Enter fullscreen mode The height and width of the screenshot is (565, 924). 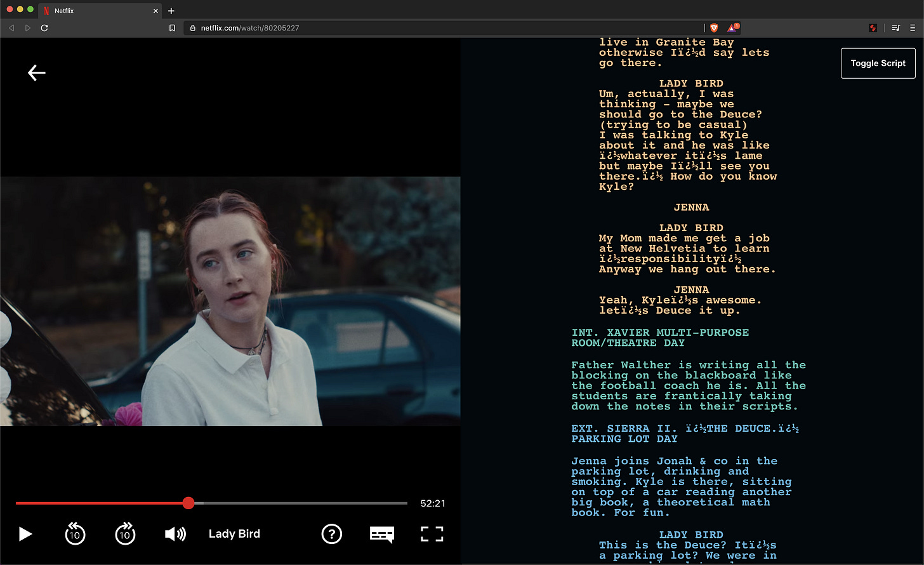click(432, 534)
